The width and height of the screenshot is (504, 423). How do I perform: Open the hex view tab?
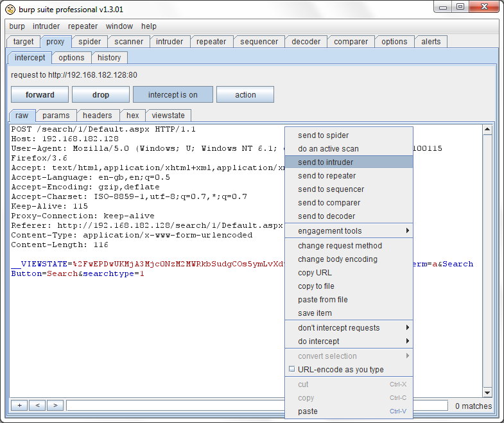click(132, 116)
